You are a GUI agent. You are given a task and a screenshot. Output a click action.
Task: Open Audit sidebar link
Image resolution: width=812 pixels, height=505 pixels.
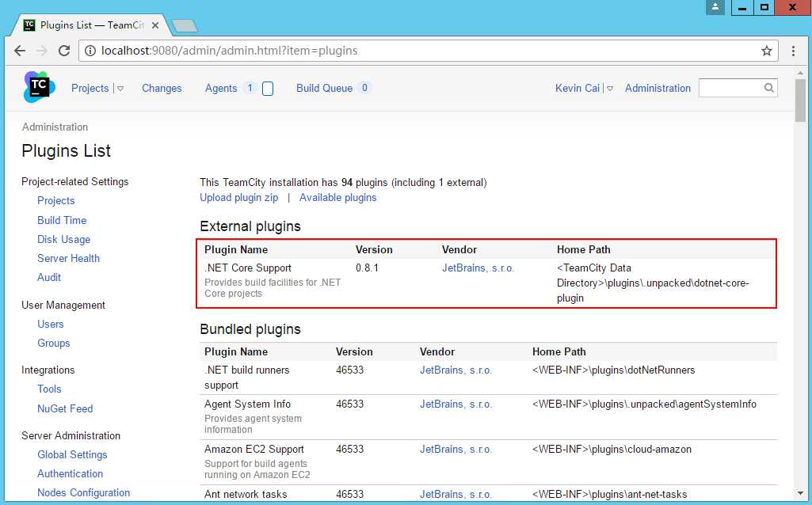pos(49,278)
